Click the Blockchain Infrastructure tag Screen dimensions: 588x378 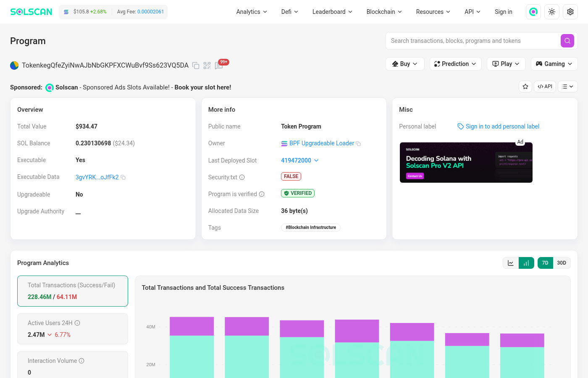pyautogui.click(x=311, y=228)
